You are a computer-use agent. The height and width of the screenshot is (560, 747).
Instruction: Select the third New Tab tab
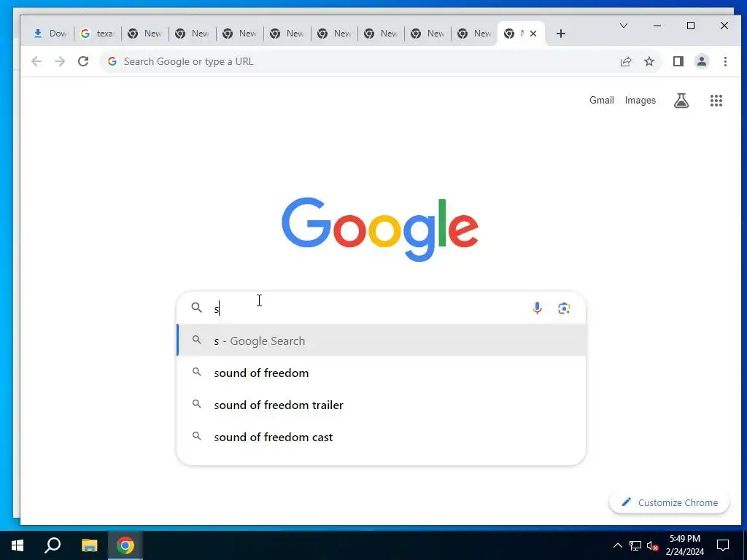[239, 34]
